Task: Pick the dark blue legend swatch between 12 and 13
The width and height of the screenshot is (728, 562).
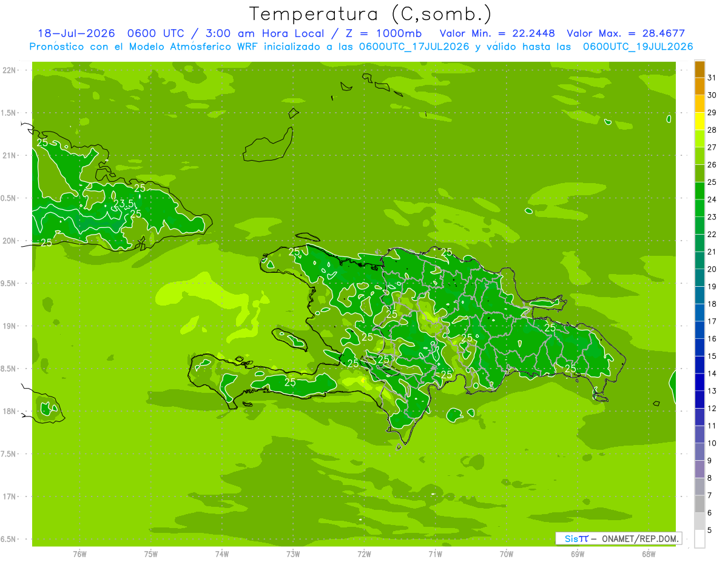Action: [700, 400]
